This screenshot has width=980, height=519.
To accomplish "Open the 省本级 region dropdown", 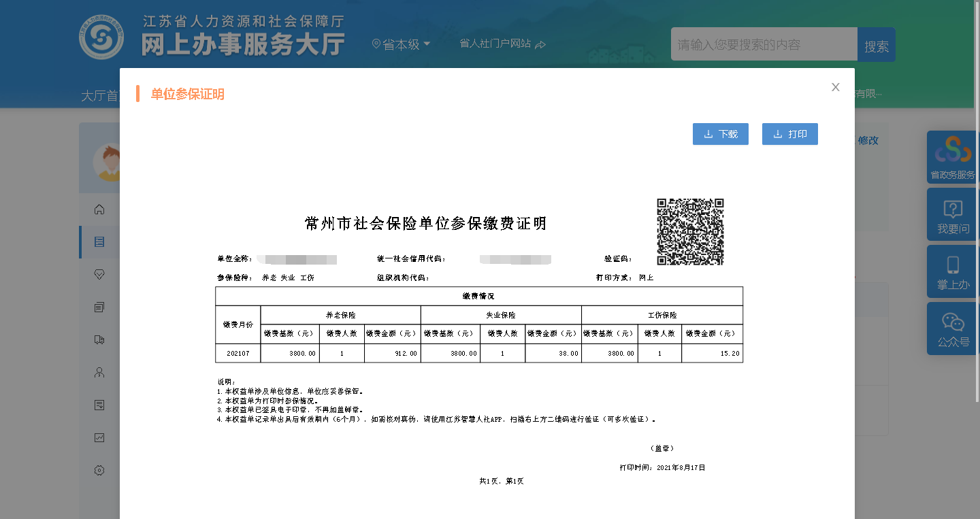I will tap(402, 44).
